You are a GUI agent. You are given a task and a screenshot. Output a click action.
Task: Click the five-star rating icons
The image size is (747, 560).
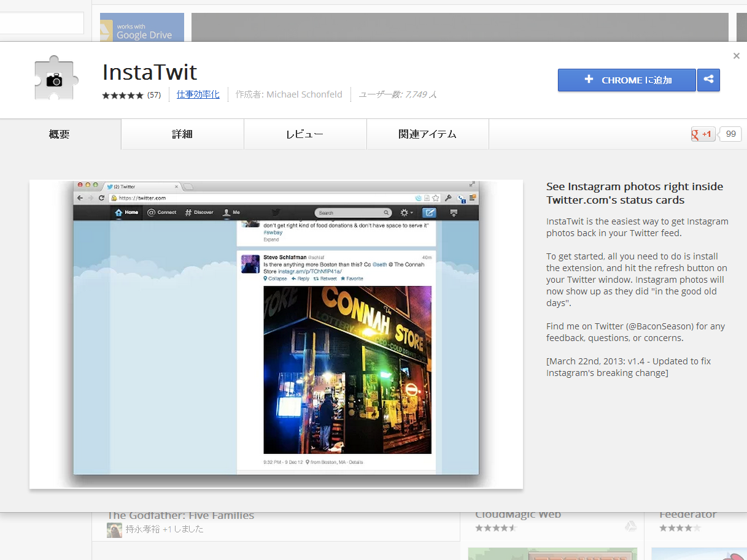point(123,95)
